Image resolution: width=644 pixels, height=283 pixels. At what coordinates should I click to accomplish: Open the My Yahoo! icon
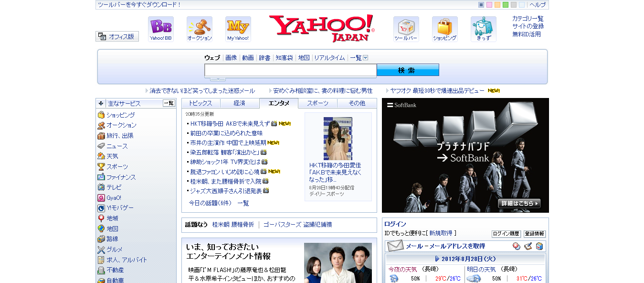coord(238,29)
